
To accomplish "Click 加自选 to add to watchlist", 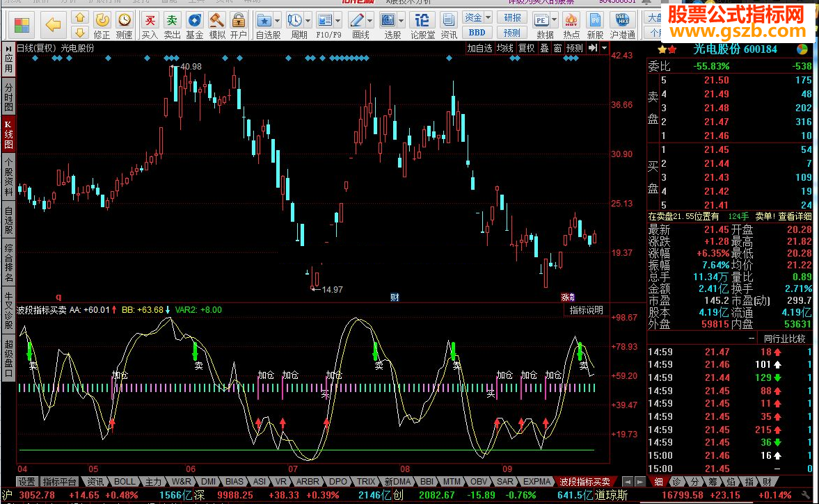I will (x=479, y=48).
